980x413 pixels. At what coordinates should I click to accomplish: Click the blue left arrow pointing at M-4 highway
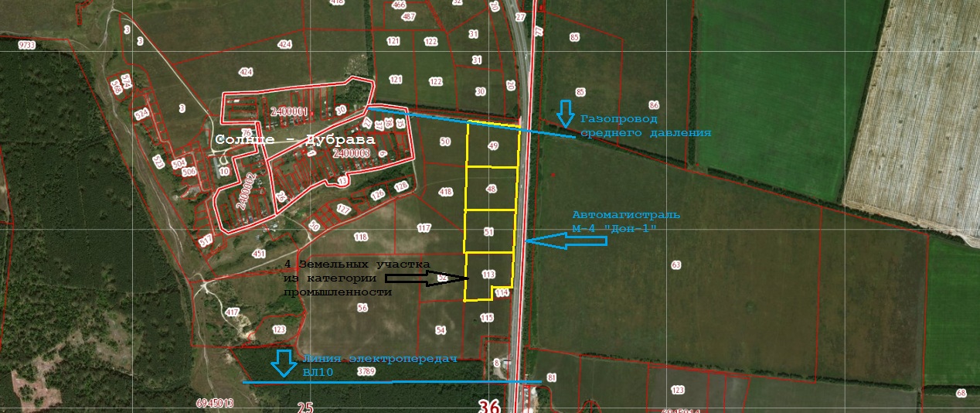coord(566,241)
